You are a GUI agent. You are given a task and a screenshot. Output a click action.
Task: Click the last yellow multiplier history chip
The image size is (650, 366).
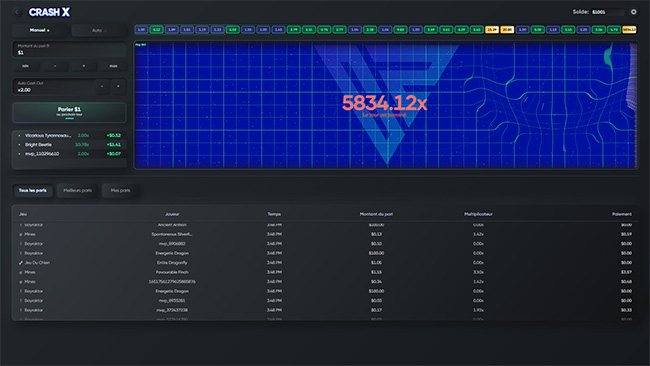(629, 30)
